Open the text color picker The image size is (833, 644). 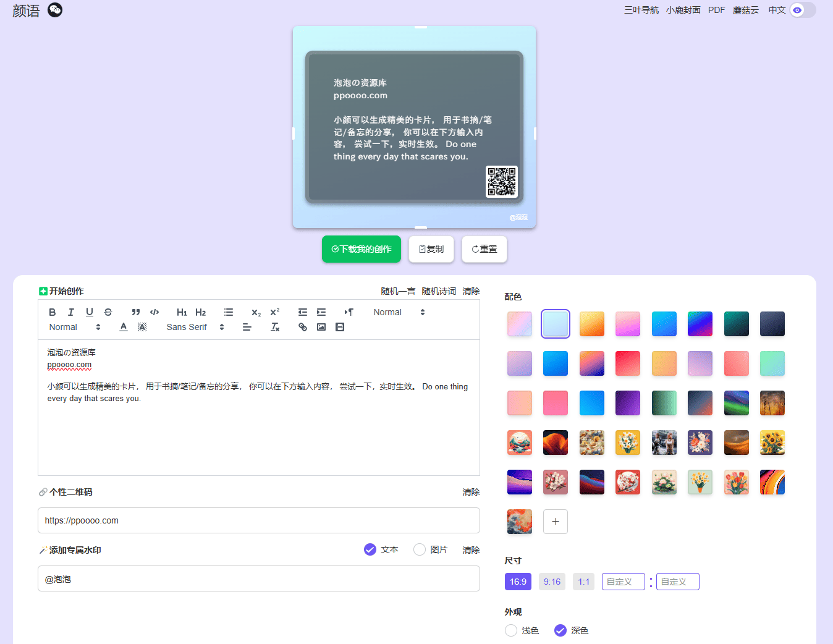pos(124,327)
